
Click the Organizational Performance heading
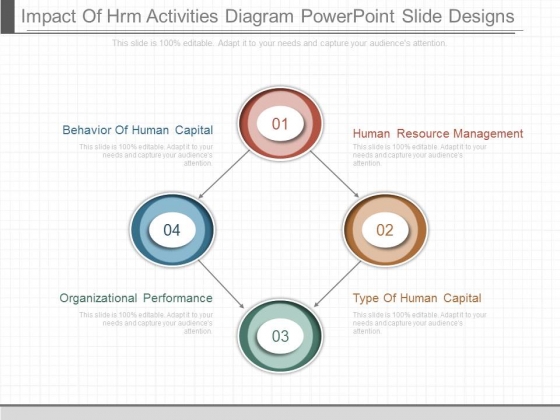pos(136,298)
